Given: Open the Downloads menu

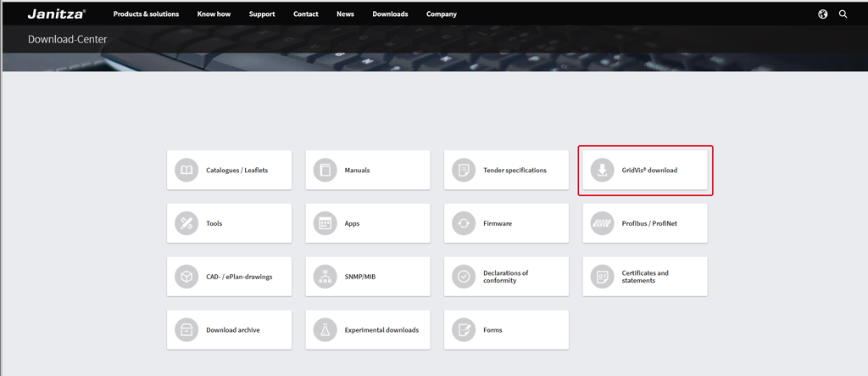Looking at the screenshot, I should coord(390,14).
